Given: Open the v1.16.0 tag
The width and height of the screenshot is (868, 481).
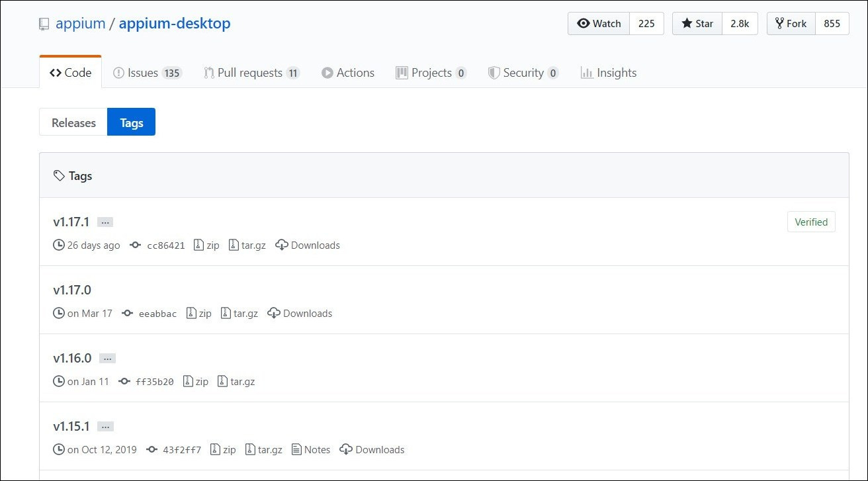Looking at the screenshot, I should pyautogui.click(x=72, y=358).
